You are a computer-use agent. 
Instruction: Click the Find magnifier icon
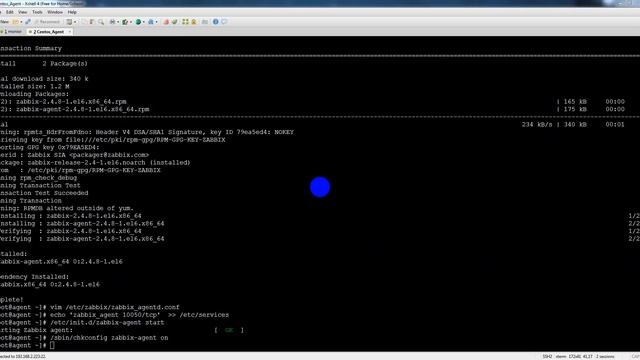[101, 22]
